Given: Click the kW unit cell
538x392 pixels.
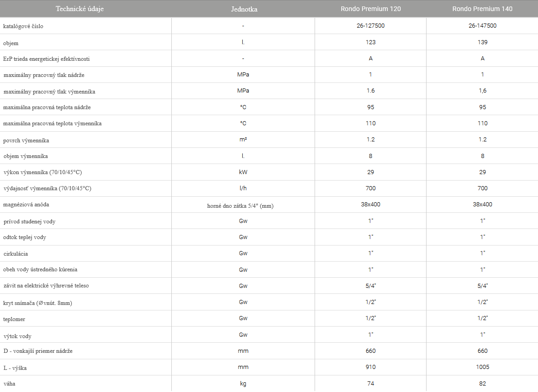Looking at the screenshot, I should (243, 172).
